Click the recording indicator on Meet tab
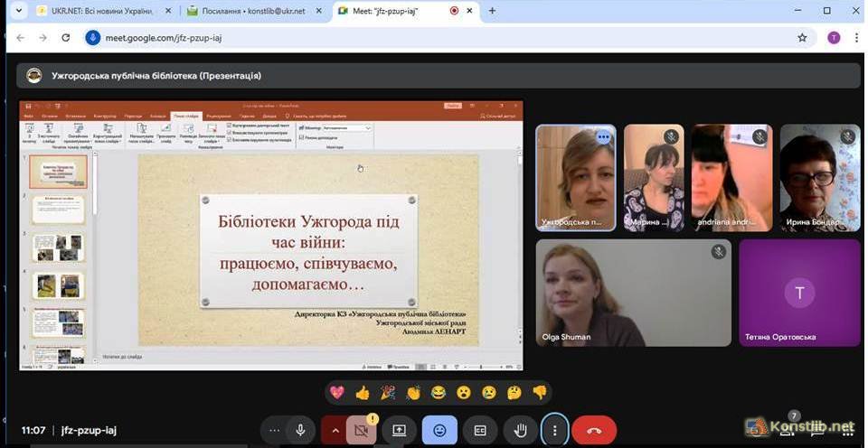The width and height of the screenshot is (868, 448). tap(454, 11)
